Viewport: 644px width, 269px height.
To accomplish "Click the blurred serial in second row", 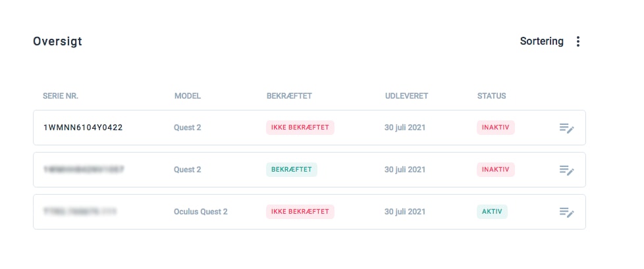I will pyautogui.click(x=83, y=170).
